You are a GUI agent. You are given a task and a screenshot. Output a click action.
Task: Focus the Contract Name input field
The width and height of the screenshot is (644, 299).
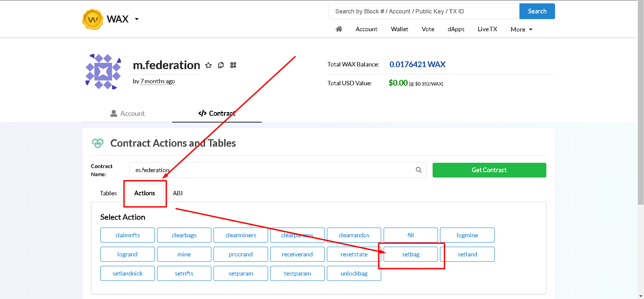coord(278,170)
